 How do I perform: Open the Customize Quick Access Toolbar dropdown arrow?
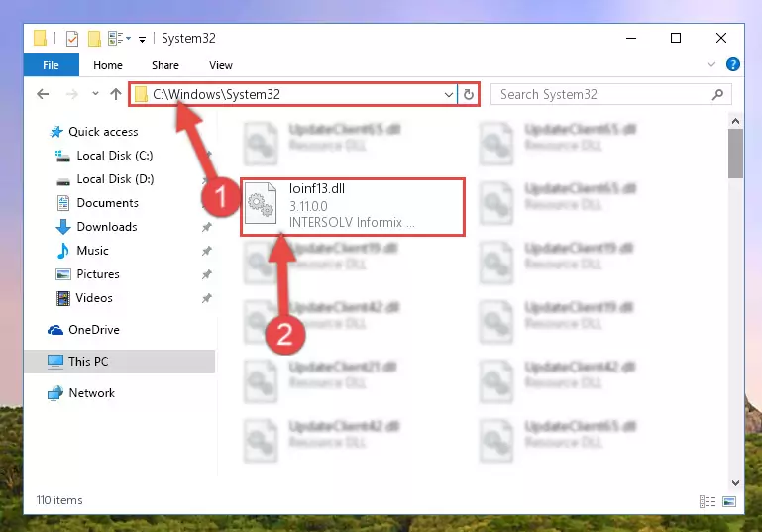pyautogui.click(x=142, y=39)
